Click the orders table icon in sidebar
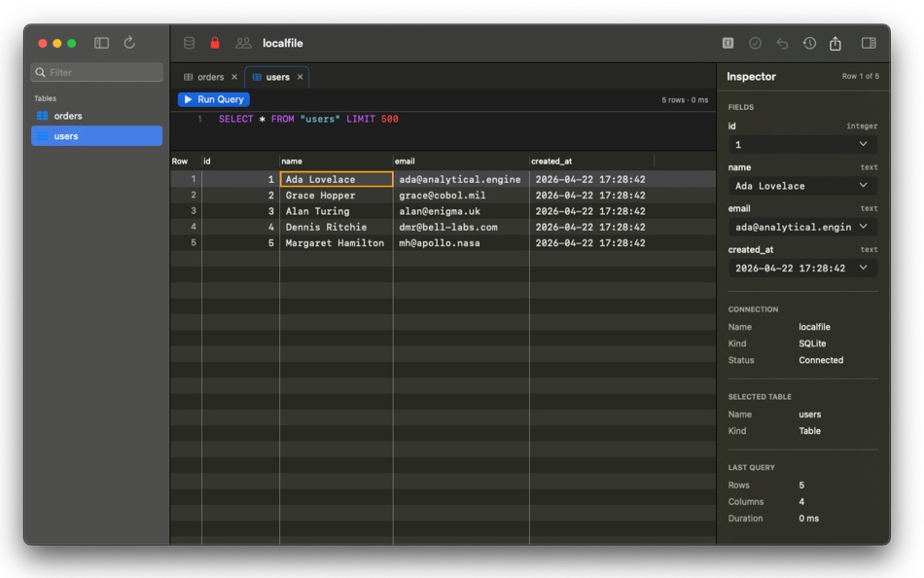 pyautogui.click(x=43, y=116)
